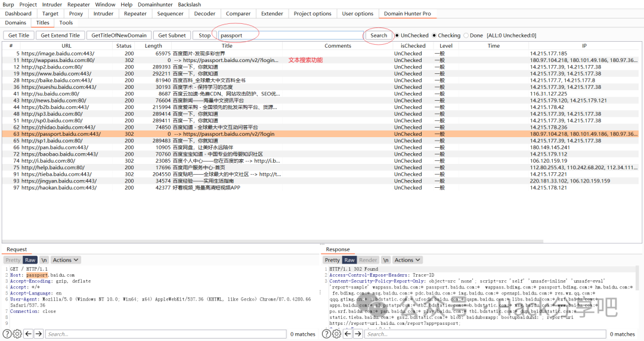Sort table by the Status column header
The image size is (644, 341).
point(123,46)
